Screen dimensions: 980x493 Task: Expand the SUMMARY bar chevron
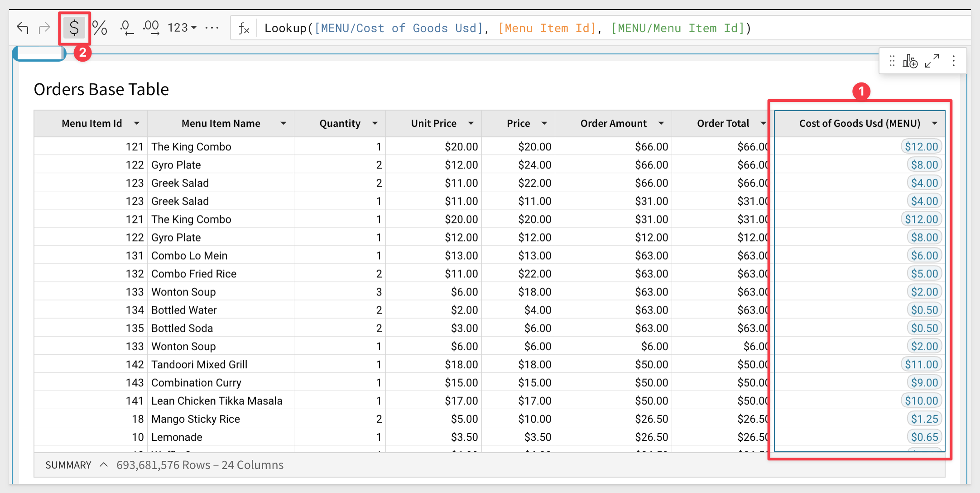pyautogui.click(x=104, y=464)
